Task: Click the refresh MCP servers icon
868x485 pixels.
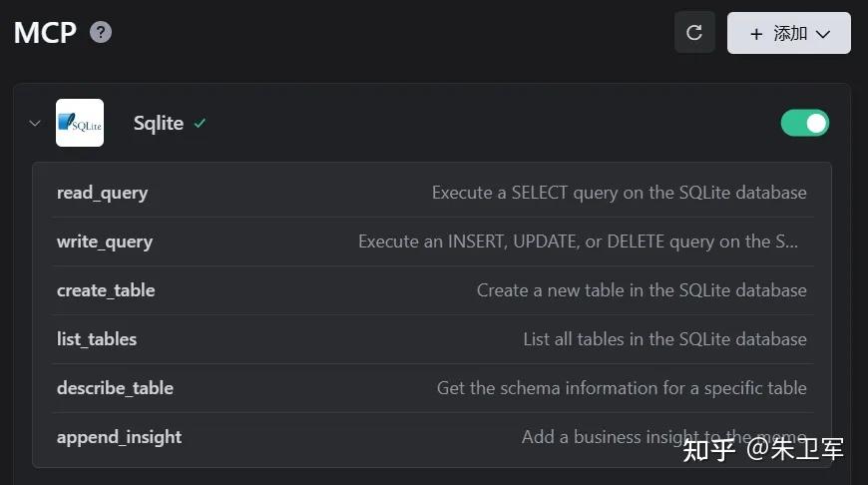Action: click(694, 33)
